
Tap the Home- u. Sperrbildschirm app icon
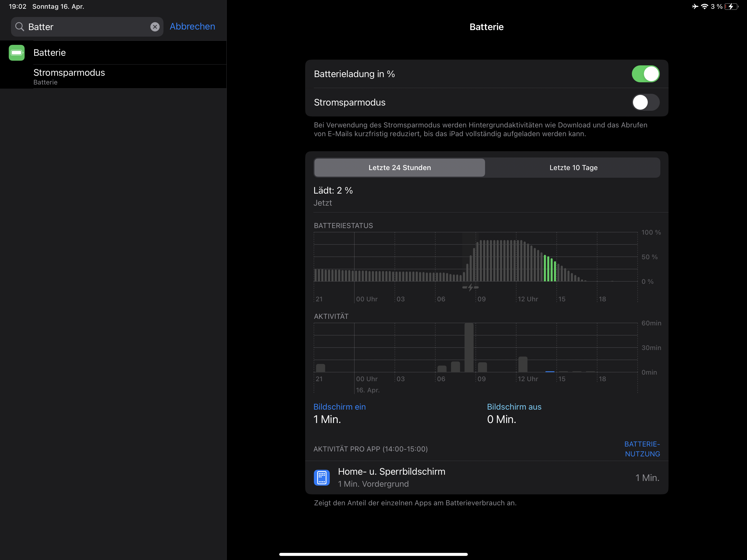pos(322,477)
